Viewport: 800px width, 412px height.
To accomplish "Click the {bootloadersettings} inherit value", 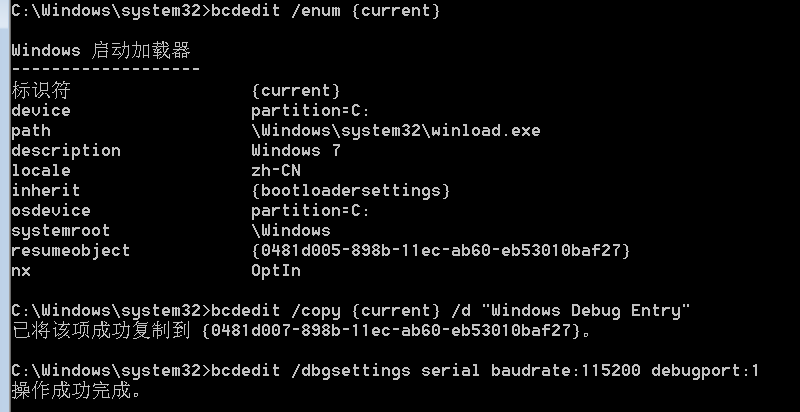I will [351, 191].
